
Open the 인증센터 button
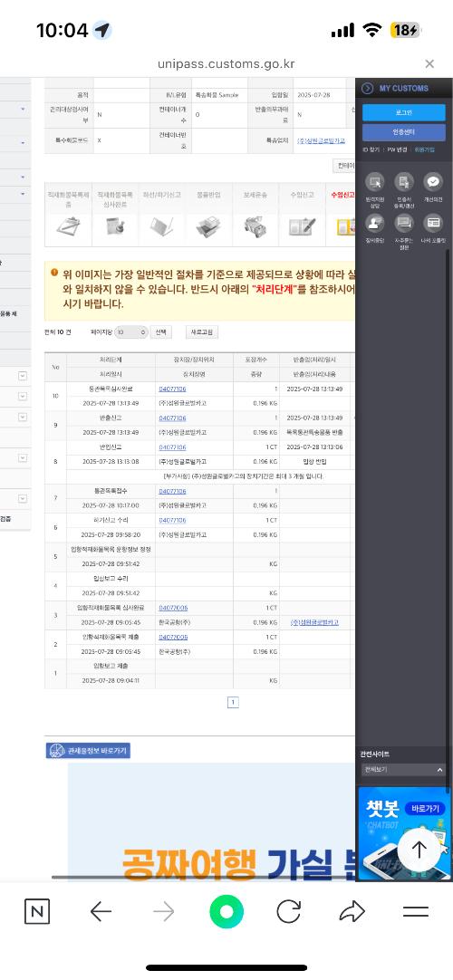[404, 132]
